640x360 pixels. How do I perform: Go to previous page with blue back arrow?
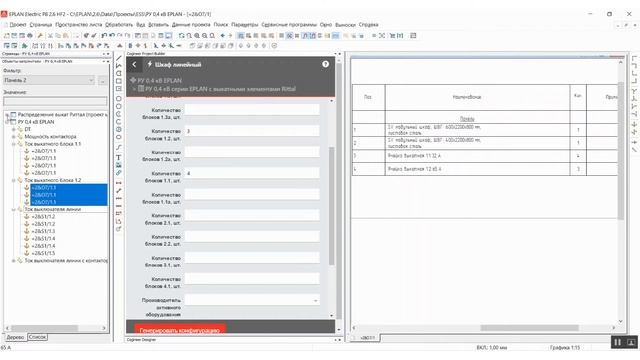coord(222,36)
